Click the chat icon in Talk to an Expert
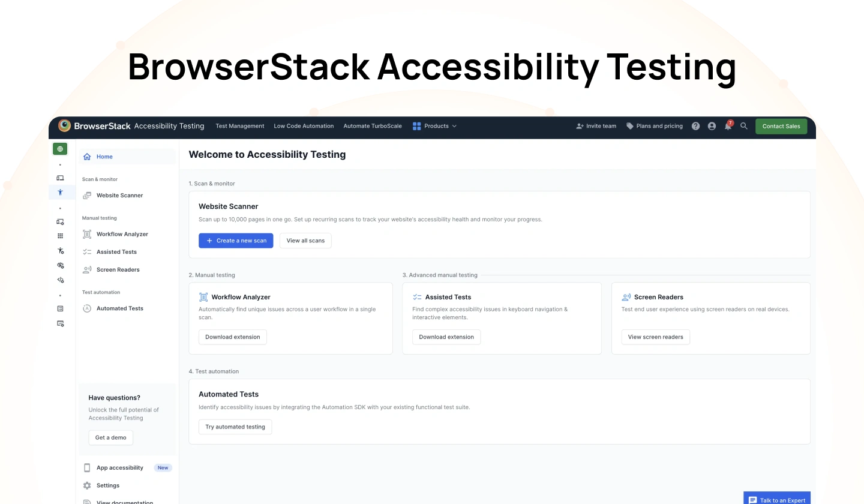864x504 pixels. (x=752, y=500)
